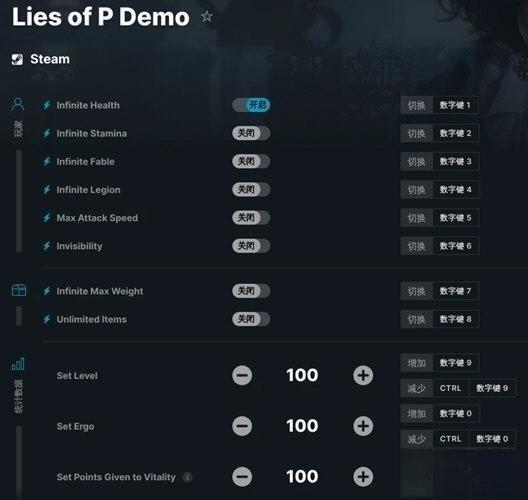The height and width of the screenshot is (500, 528).
Task: Click lightning icon next to Infinite Health
Action: [x=46, y=105]
